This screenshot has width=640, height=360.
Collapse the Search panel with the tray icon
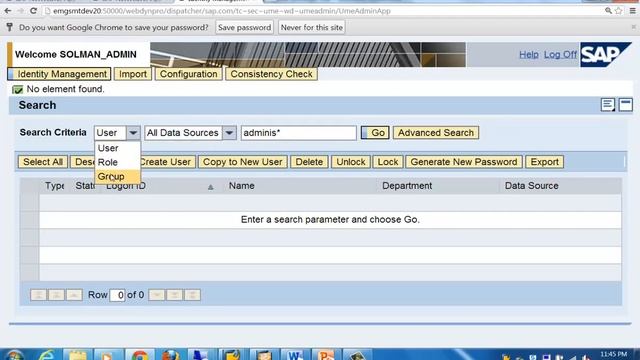pos(625,105)
